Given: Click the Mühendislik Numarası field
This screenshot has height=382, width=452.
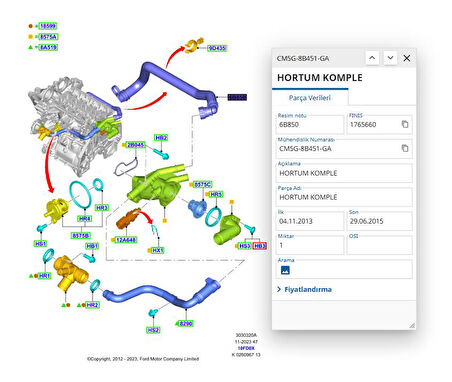Looking at the screenshot, I should (x=344, y=149).
